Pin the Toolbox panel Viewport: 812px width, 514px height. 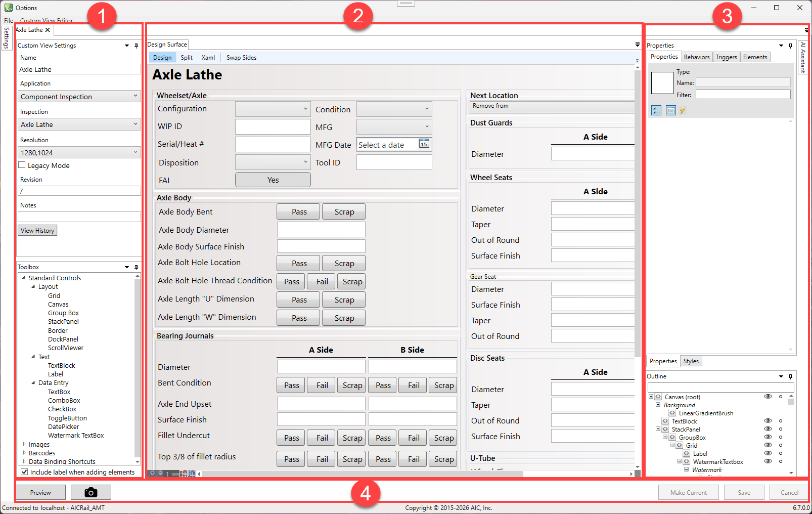[x=136, y=267]
